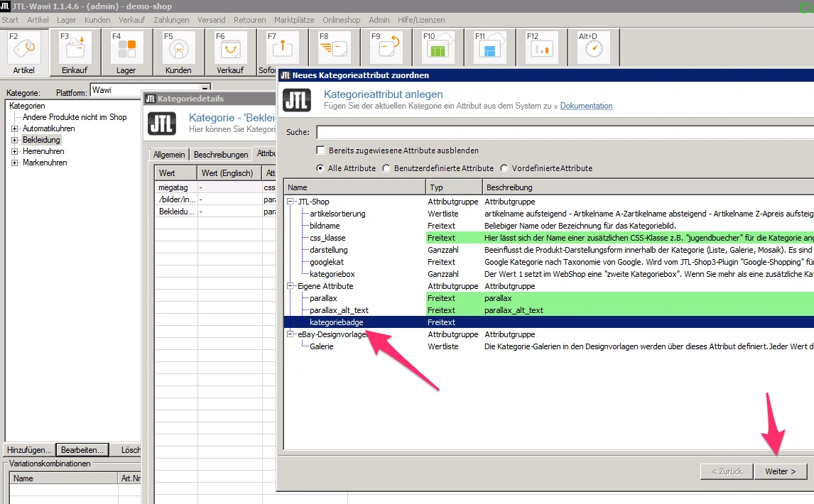Click the Beschreibung column header
Image resolution: width=814 pixels, height=504 pixels.
pos(649,187)
